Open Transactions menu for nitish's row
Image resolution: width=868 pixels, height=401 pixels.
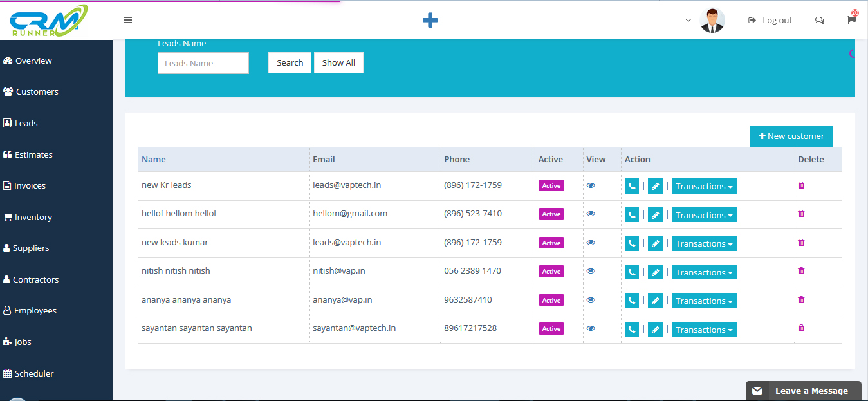click(704, 272)
